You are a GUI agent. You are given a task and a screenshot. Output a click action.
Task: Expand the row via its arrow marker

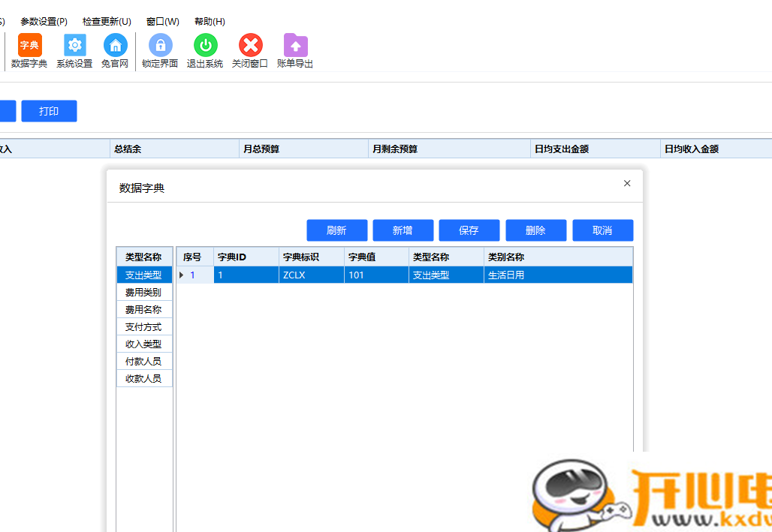[x=182, y=275]
